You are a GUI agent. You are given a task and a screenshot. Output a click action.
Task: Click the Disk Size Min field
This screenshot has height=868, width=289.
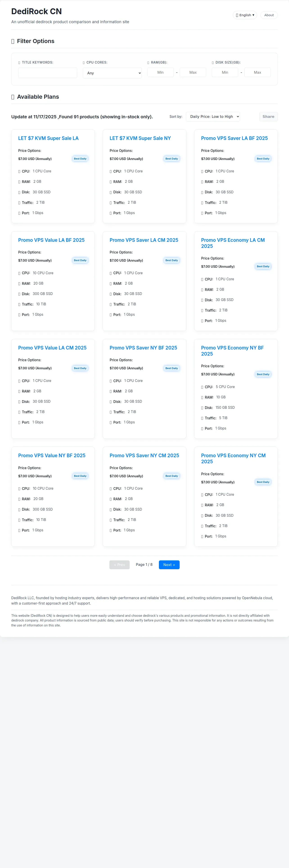pos(225,72)
